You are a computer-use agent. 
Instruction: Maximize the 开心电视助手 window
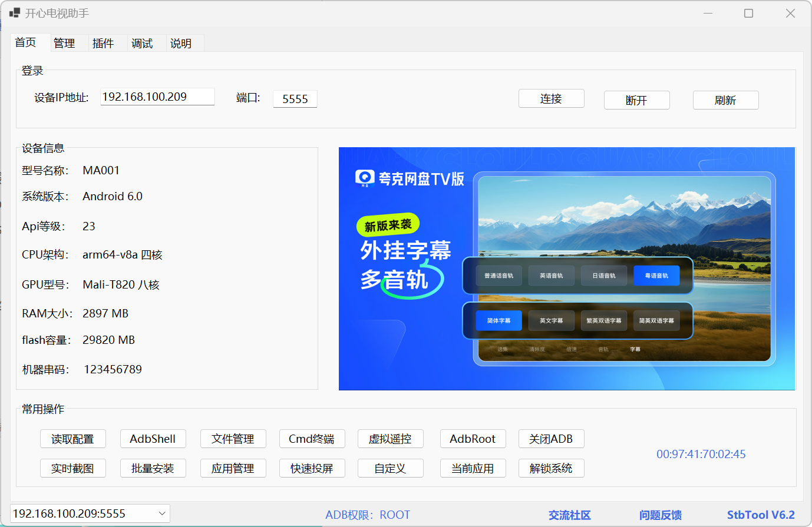click(x=748, y=13)
